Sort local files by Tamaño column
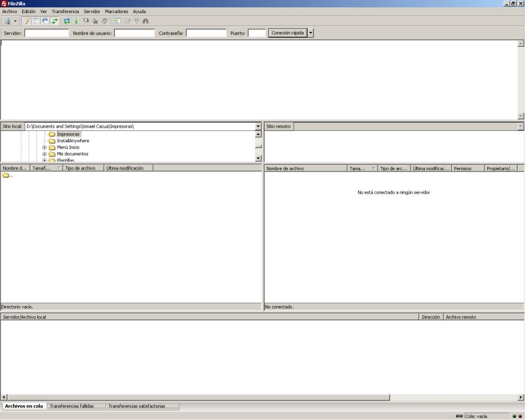Image resolution: width=525 pixels, height=420 pixels. coord(47,168)
